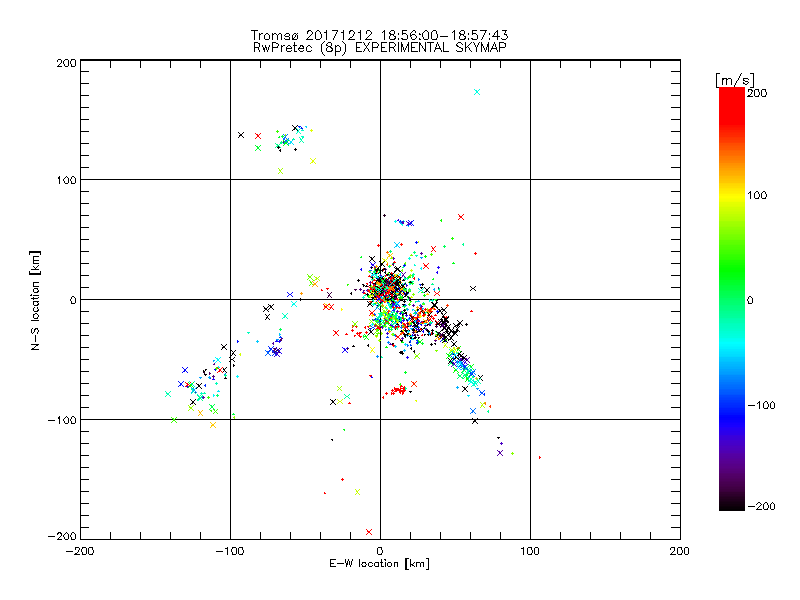Select the lone cyan X in the upper right quadrant
The height and width of the screenshot is (600, 800).
coord(477,92)
